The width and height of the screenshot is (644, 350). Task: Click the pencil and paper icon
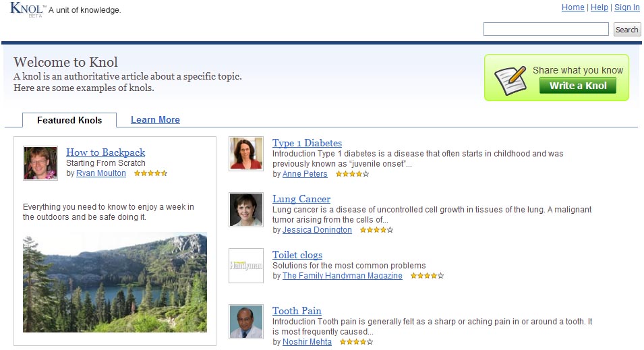tap(510, 80)
